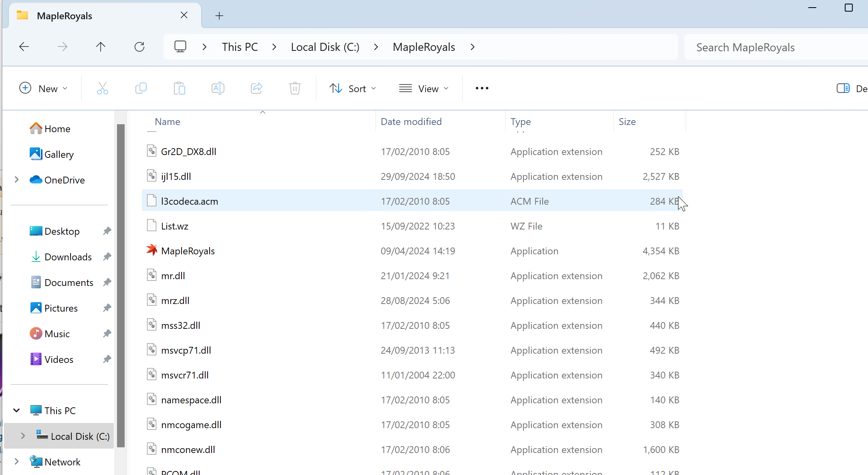Sort by the Size column header
868x475 pixels.
tap(650, 122)
